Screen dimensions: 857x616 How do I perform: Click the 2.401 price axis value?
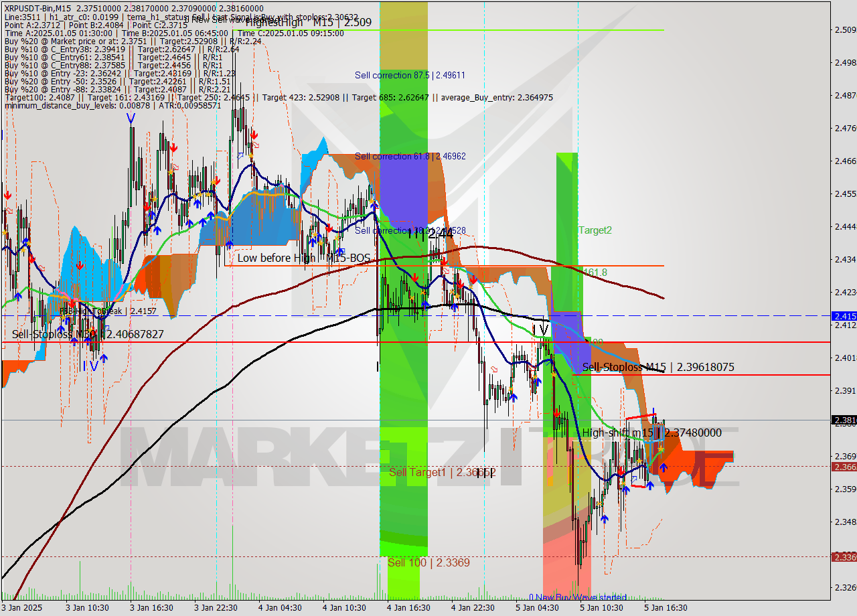coord(844,358)
